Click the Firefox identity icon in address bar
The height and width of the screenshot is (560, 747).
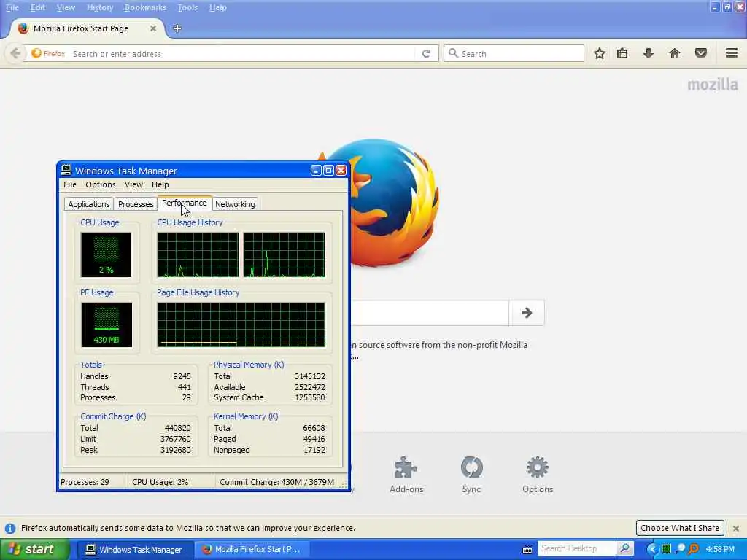tap(48, 53)
